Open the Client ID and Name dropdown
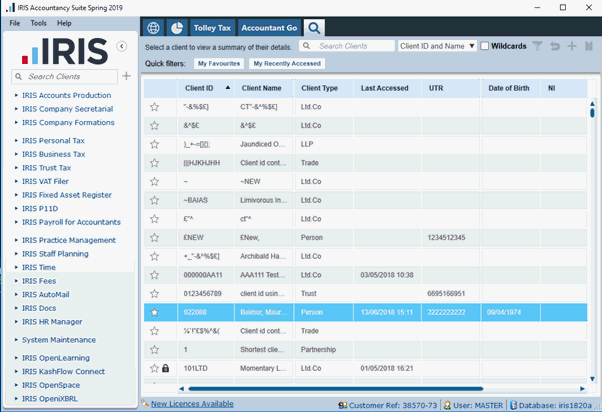Image resolution: width=602 pixels, height=412 pixels. pyautogui.click(x=437, y=46)
